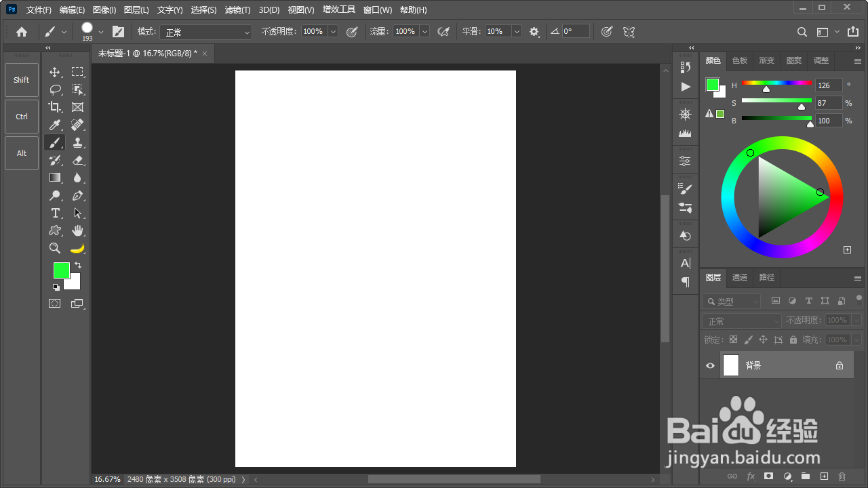Select the Move tool
This screenshot has width=868, height=488.
[x=55, y=72]
